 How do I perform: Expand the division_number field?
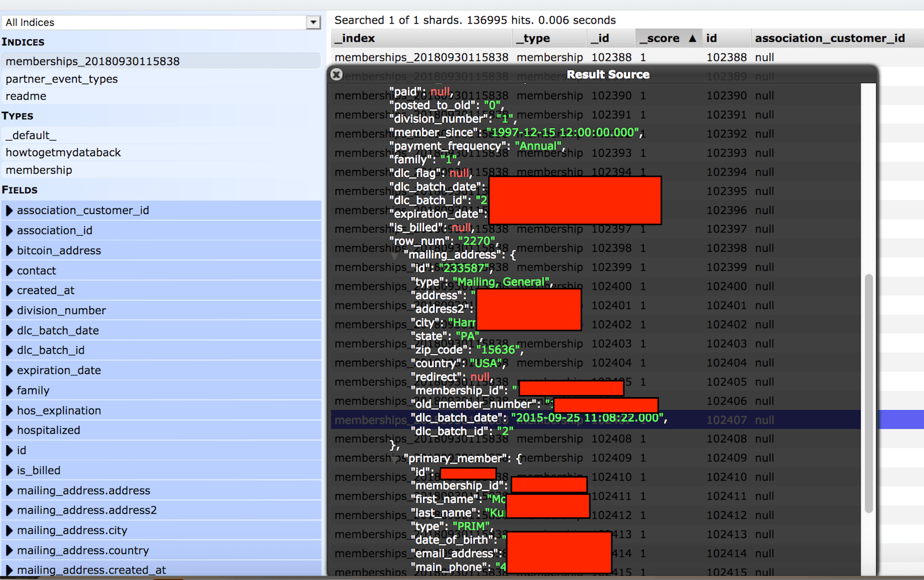[9, 310]
